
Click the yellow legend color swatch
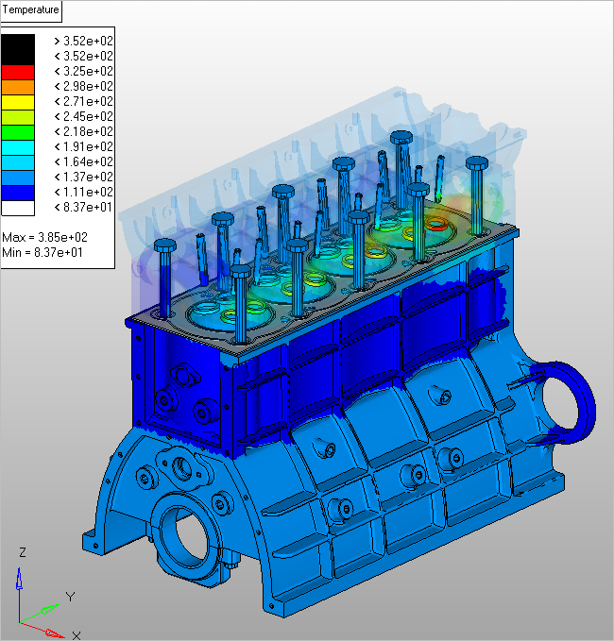pyautogui.click(x=18, y=101)
